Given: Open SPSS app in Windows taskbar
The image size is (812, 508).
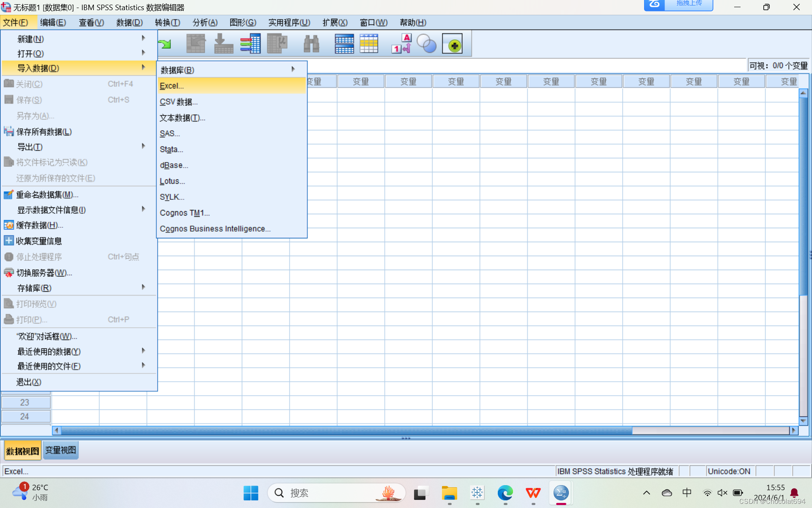Looking at the screenshot, I should (x=561, y=493).
